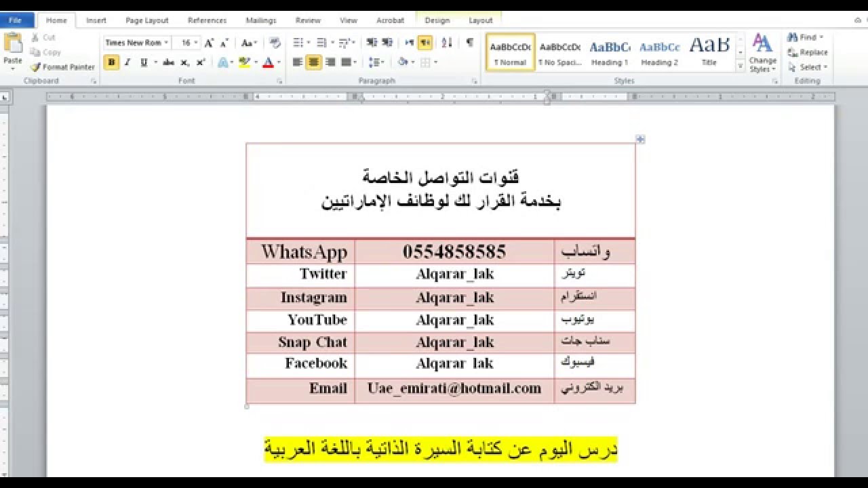
Task: Apply the Heading 1 style
Action: (609, 53)
